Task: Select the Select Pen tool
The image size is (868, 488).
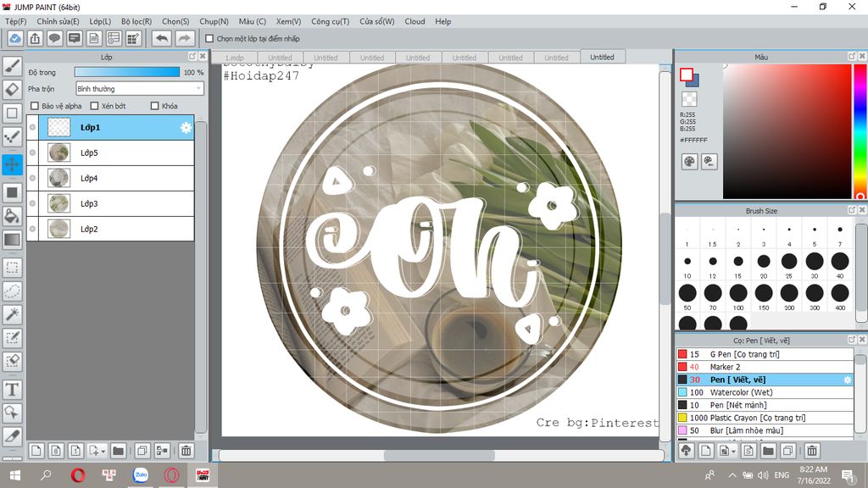Action: click(12, 337)
